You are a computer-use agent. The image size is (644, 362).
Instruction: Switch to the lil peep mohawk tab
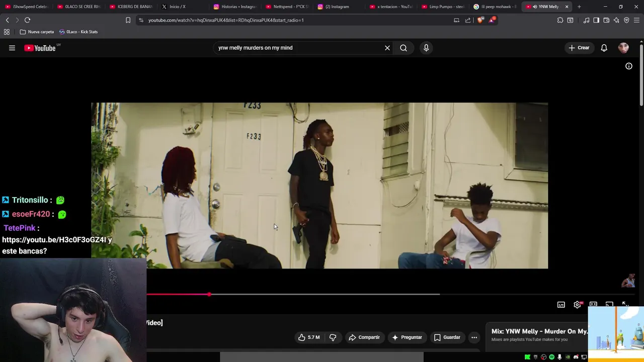click(x=495, y=7)
